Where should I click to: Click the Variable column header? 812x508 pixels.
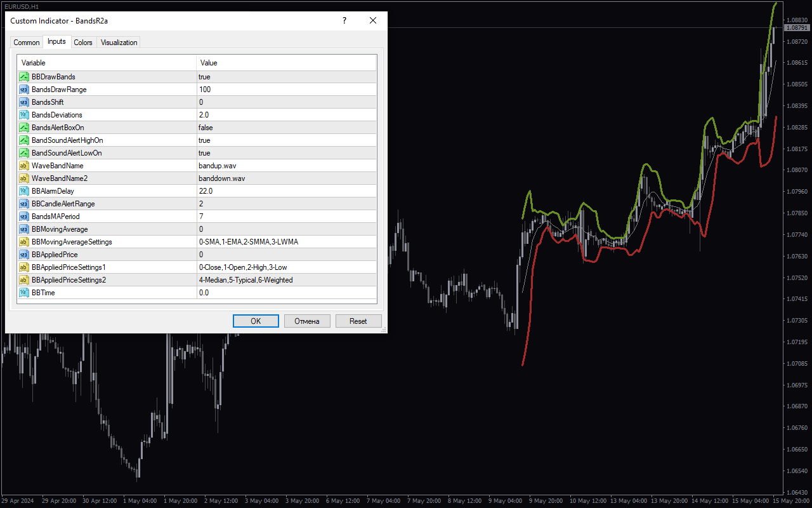coord(107,63)
